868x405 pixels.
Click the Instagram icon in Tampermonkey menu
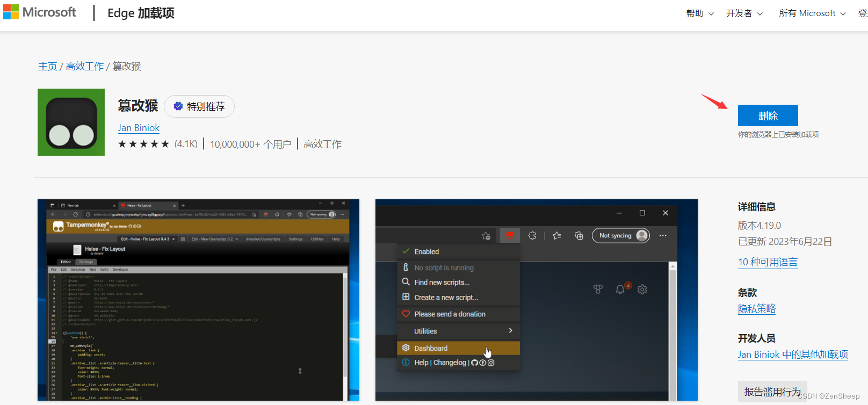tap(491, 363)
